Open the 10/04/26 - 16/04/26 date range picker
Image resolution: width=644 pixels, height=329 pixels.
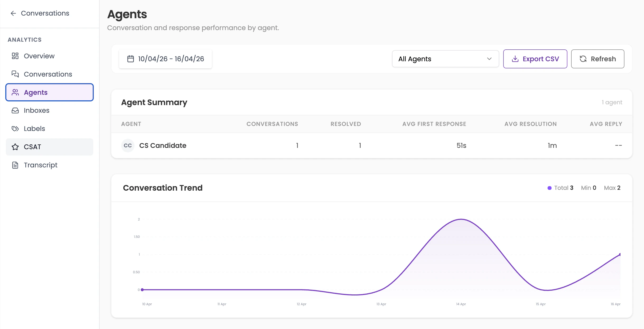[x=165, y=59]
